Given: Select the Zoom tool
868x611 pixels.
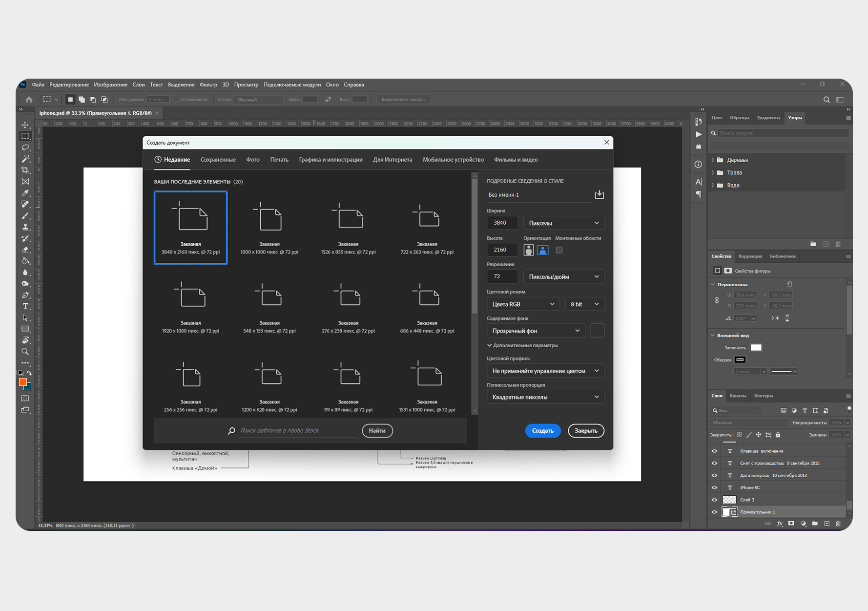Looking at the screenshot, I should click(x=25, y=352).
